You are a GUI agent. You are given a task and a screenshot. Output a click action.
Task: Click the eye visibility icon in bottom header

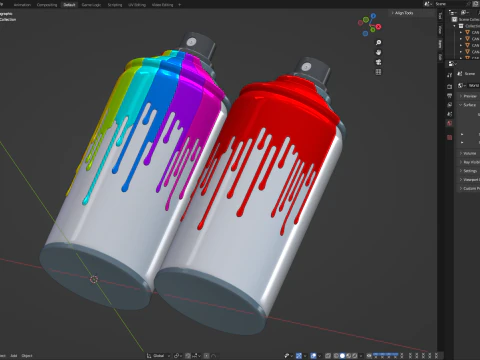coord(369,355)
